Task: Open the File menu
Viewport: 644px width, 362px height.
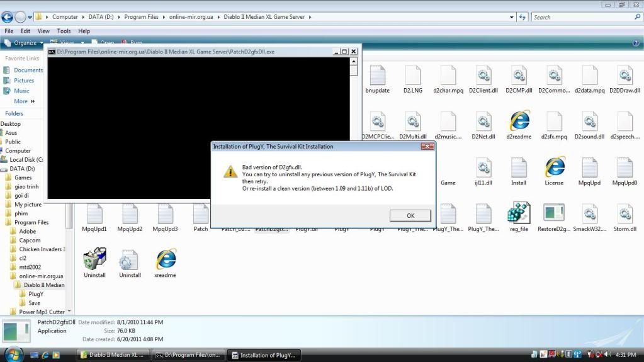Action: coord(9,31)
